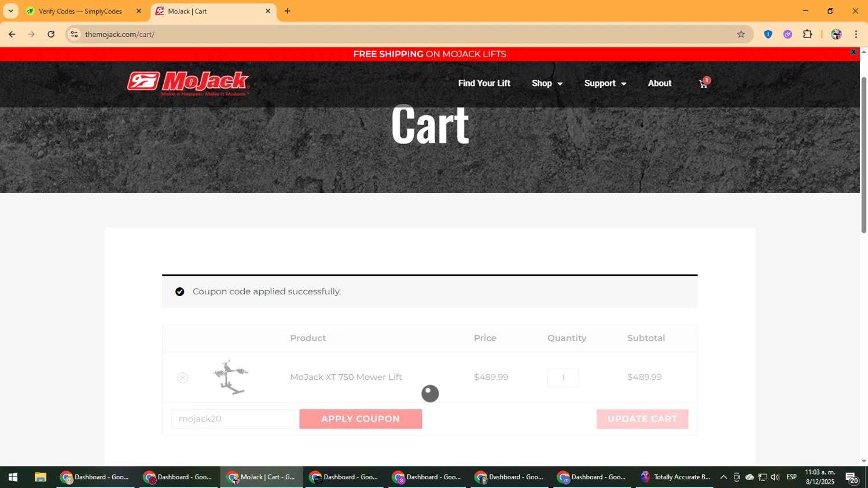
Task: Click the mower lift product thumbnail
Action: pos(231,377)
